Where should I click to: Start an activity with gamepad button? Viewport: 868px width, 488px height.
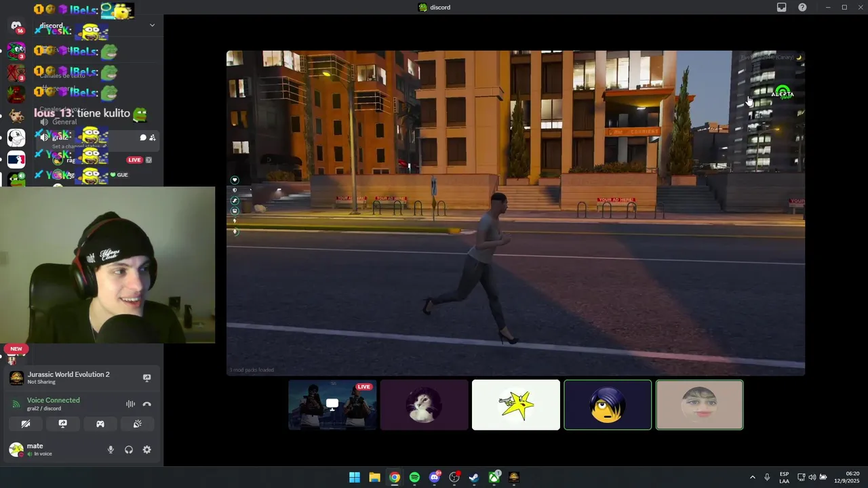click(x=100, y=424)
